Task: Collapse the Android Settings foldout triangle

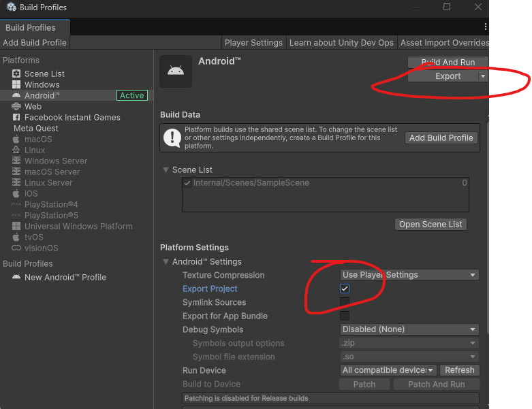Action: [166, 261]
